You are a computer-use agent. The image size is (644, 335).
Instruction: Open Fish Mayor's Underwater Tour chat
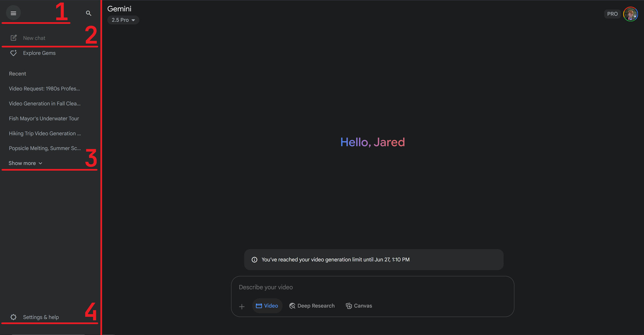click(44, 119)
